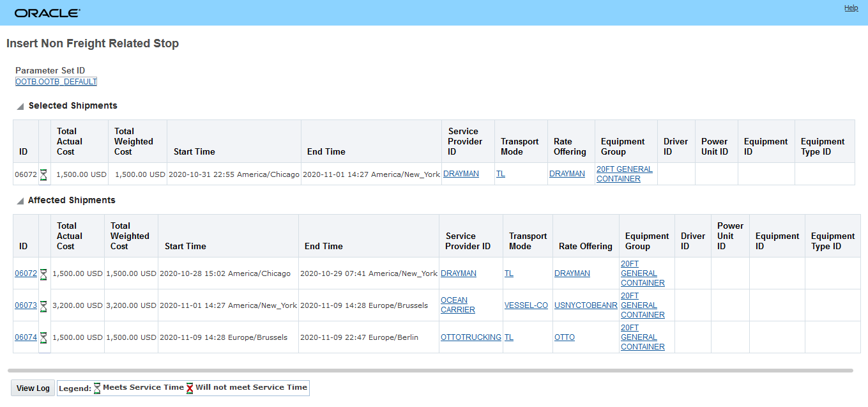Open DRAYMAN service provider in Selected Shipments

(461, 174)
